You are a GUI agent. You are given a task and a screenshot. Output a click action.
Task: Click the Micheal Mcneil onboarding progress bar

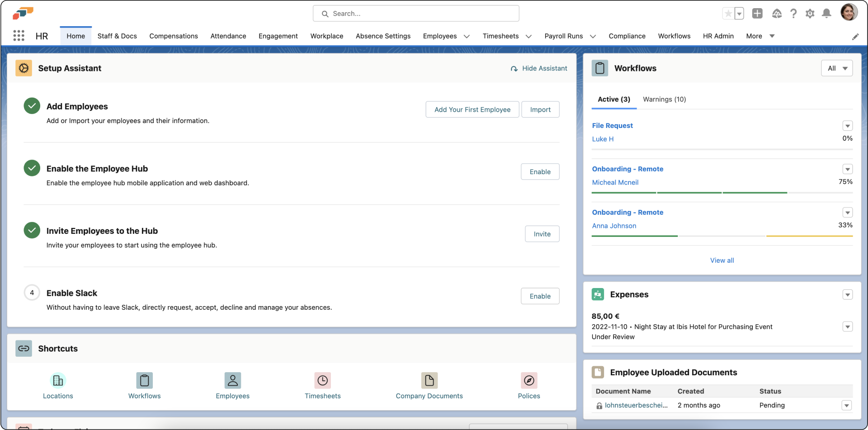722,193
